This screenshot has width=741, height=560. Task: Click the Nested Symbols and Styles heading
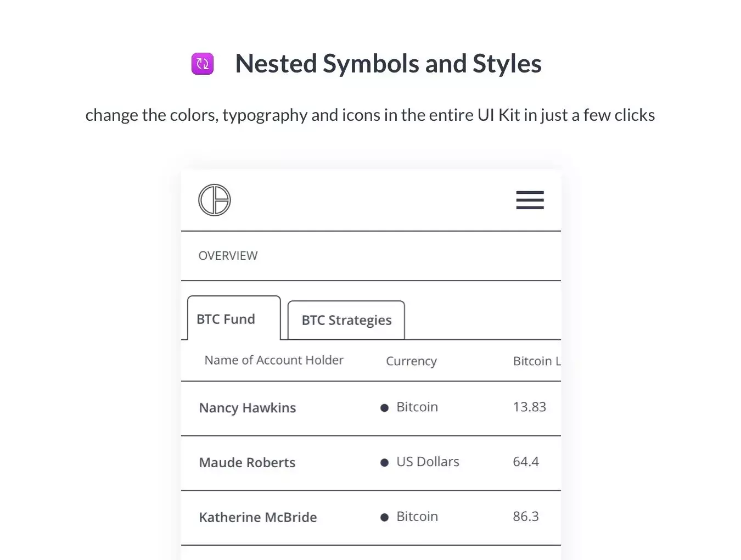388,64
